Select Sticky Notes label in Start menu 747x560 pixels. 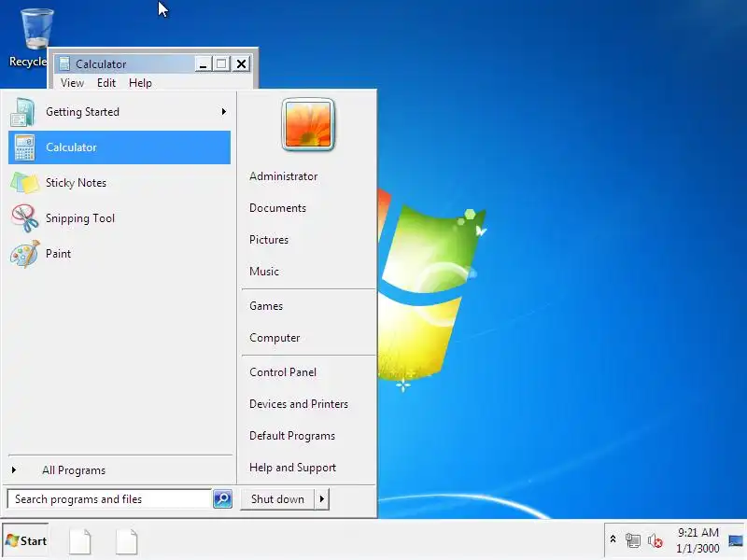(76, 183)
